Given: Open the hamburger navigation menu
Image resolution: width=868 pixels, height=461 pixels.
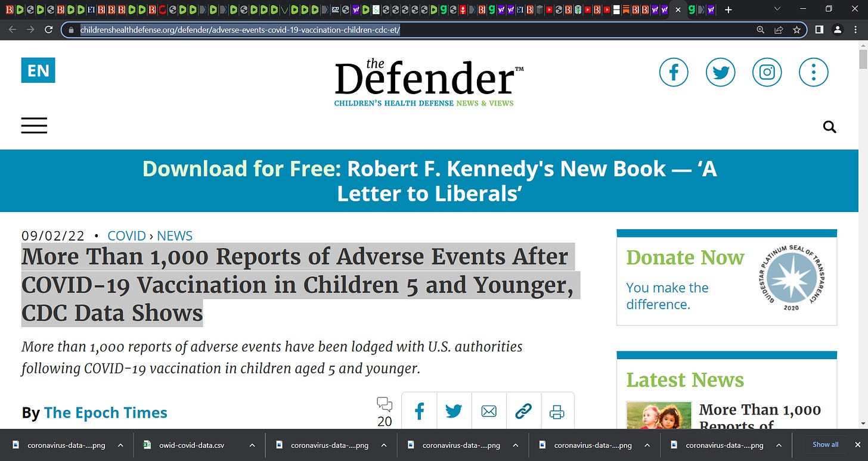Looking at the screenshot, I should pos(34,125).
